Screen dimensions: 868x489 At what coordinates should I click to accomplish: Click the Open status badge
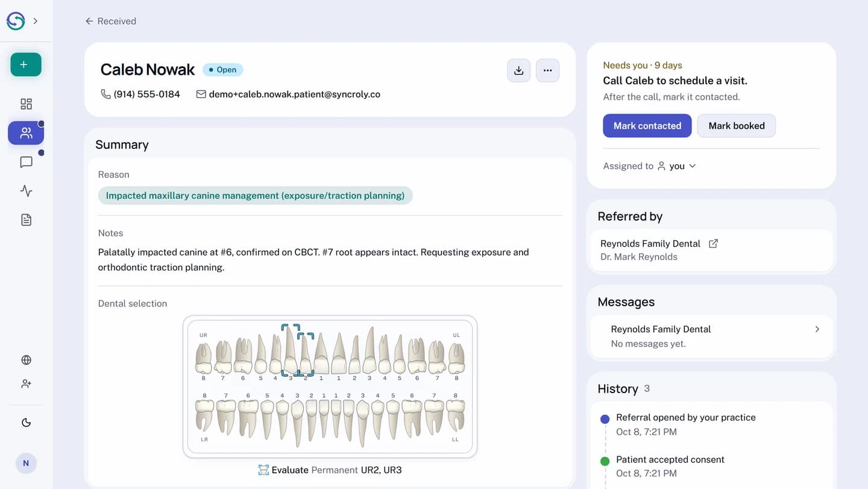222,70
